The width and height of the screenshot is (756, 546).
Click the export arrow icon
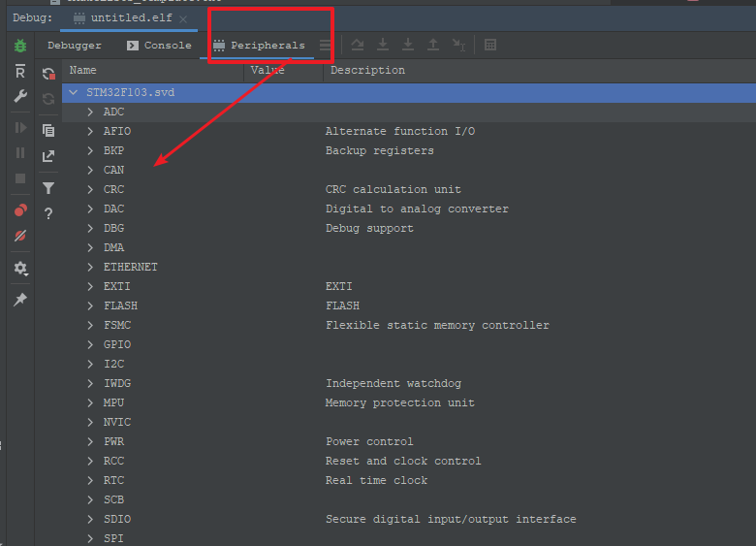tap(48, 156)
